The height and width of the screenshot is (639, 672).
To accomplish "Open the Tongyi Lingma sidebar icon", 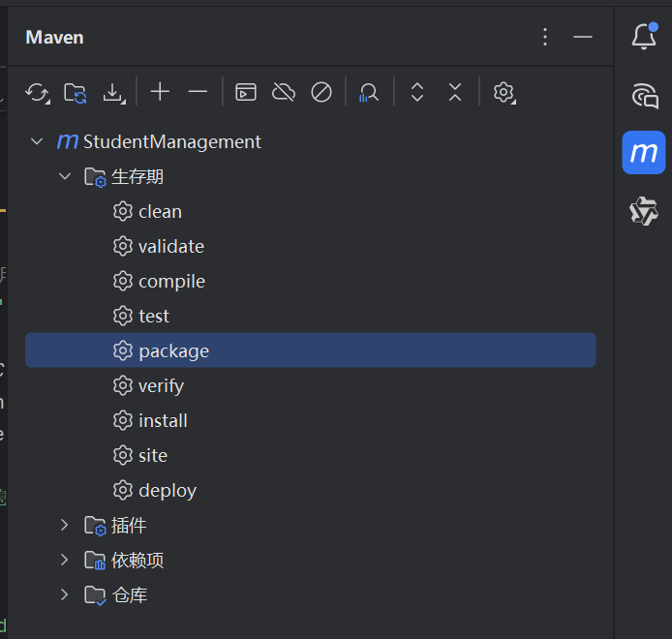I will [x=644, y=210].
